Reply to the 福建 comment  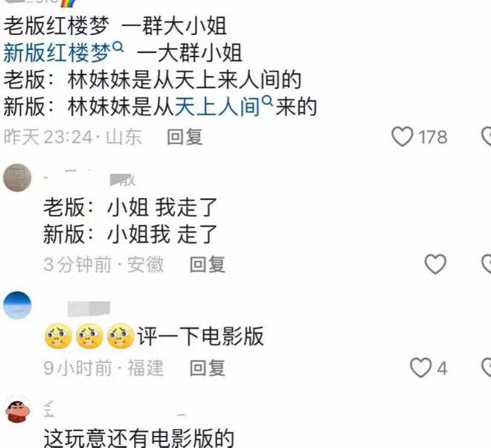pyautogui.click(x=208, y=368)
